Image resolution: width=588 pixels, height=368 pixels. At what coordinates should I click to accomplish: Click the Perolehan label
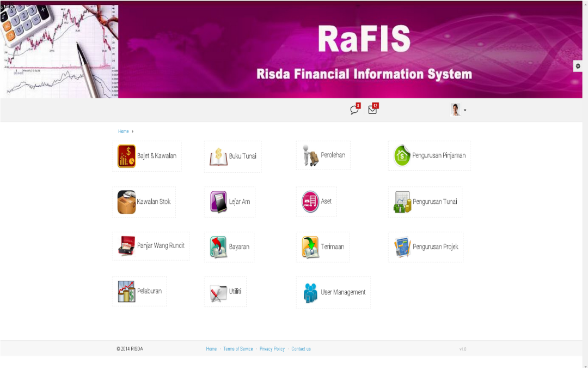click(x=333, y=155)
